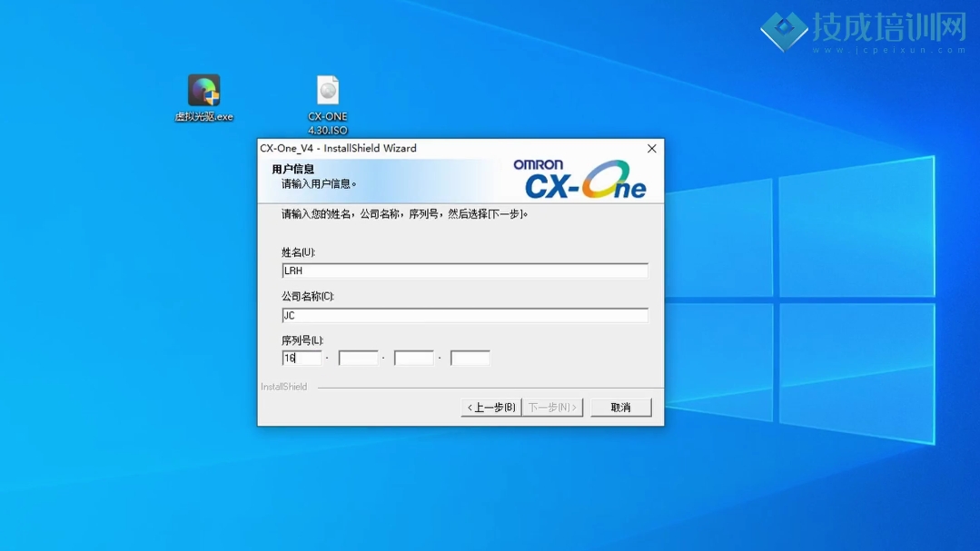This screenshot has width=980, height=551.
Task: Go back with the 上一步(B) button
Action: click(491, 408)
